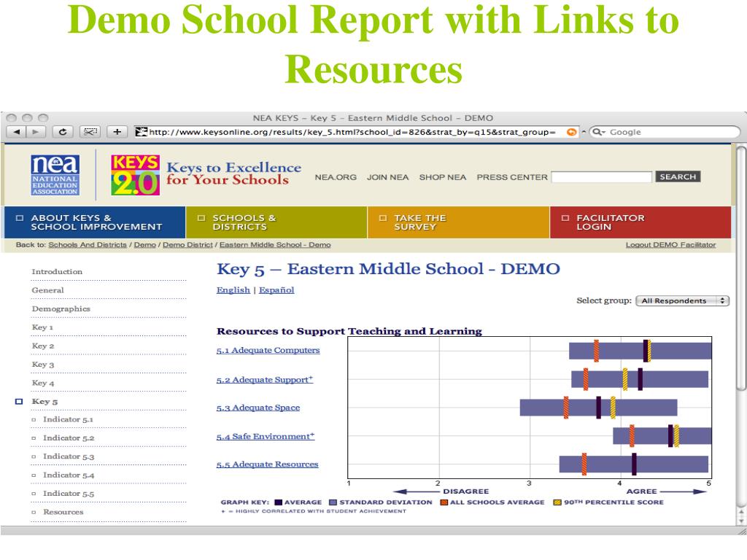Image resolution: width=747 pixels, height=560 pixels.
Task: Open Indicator 5.3 in the sidebar
Action: [x=69, y=456]
